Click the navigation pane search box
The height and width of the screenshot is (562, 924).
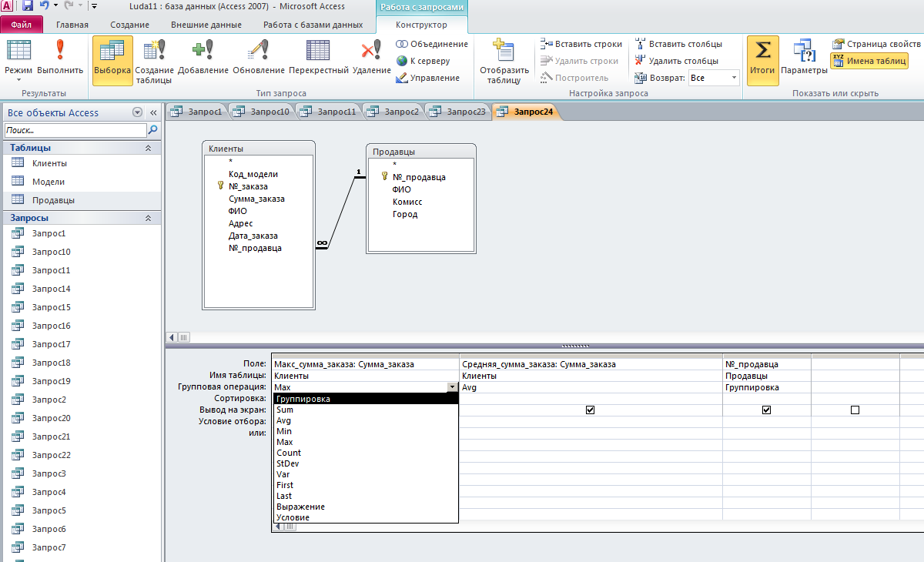pos(75,130)
